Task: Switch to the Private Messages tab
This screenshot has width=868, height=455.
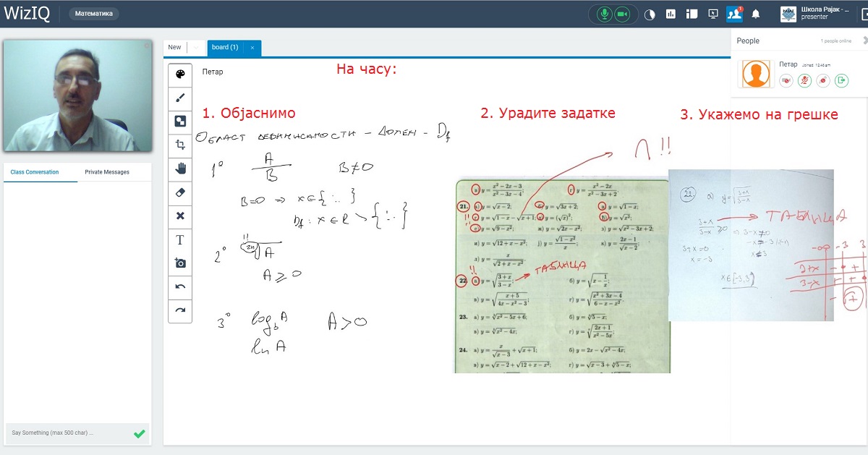Action: (107, 172)
